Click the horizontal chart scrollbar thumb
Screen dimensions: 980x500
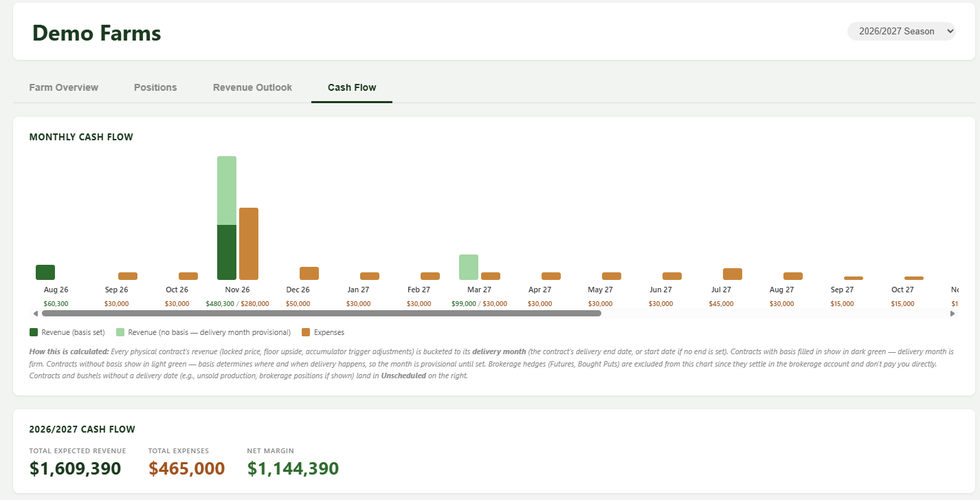pyautogui.click(x=322, y=314)
